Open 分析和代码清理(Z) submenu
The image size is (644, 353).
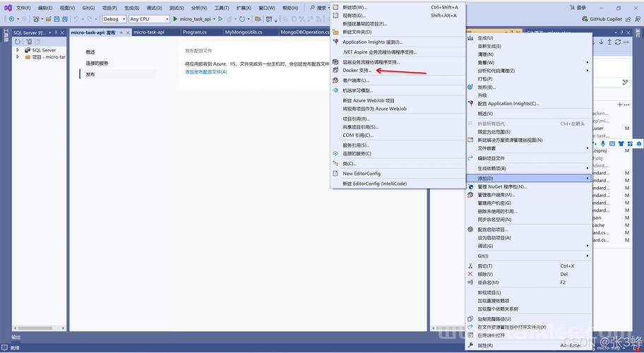pos(529,71)
